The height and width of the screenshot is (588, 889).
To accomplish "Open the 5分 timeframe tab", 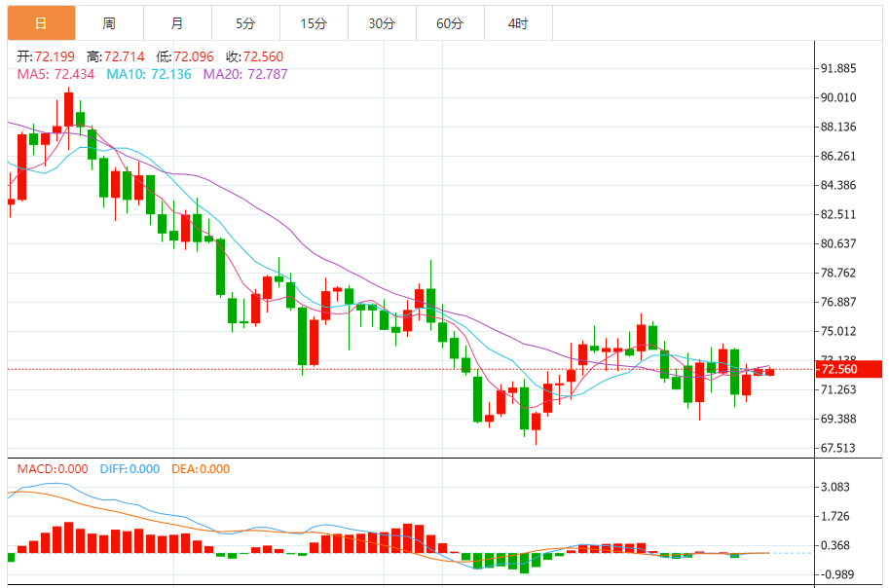I will point(245,23).
